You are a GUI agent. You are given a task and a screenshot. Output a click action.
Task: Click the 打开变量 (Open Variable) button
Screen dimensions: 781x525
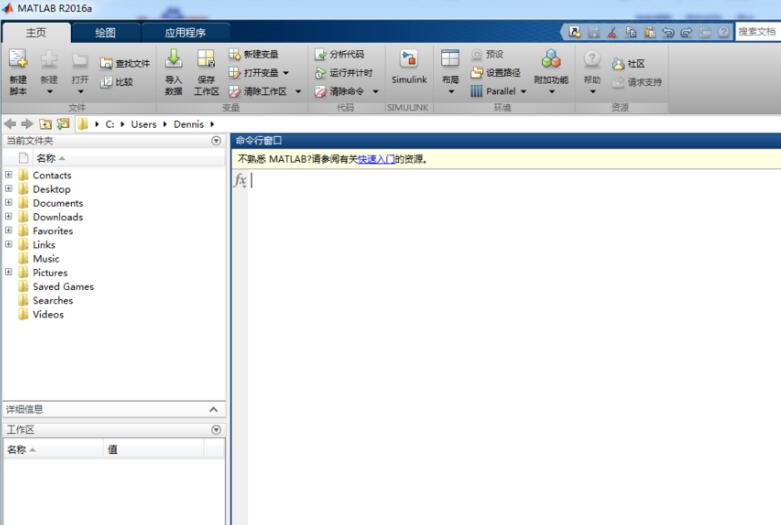[x=254, y=73]
